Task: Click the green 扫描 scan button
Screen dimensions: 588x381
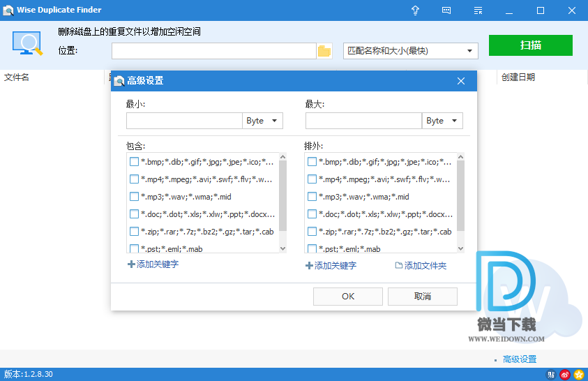Action: (x=531, y=45)
